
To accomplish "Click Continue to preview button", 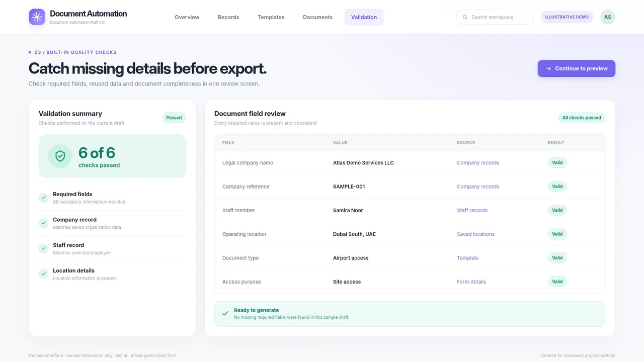I will tap(577, 68).
